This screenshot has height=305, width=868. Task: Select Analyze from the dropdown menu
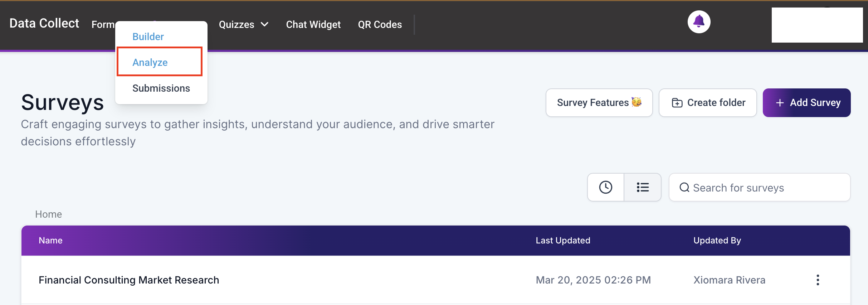(x=150, y=62)
